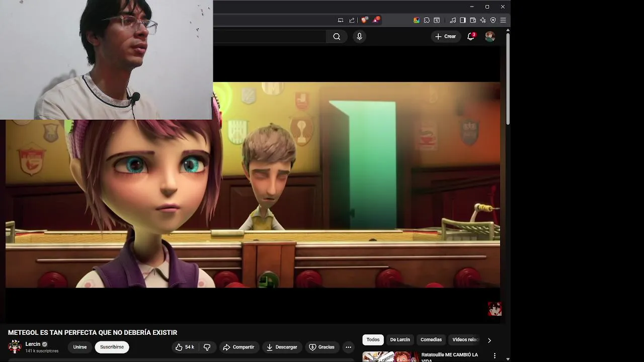Select the Comedias filter chip
Viewport: 644px width, 362px height.
coord(431,340)
